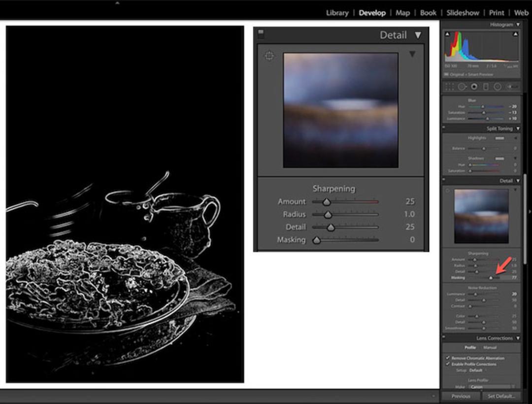Open the Slideshow module
The width and height of the screenshot is (532, 404).
[x=463, y=13]
